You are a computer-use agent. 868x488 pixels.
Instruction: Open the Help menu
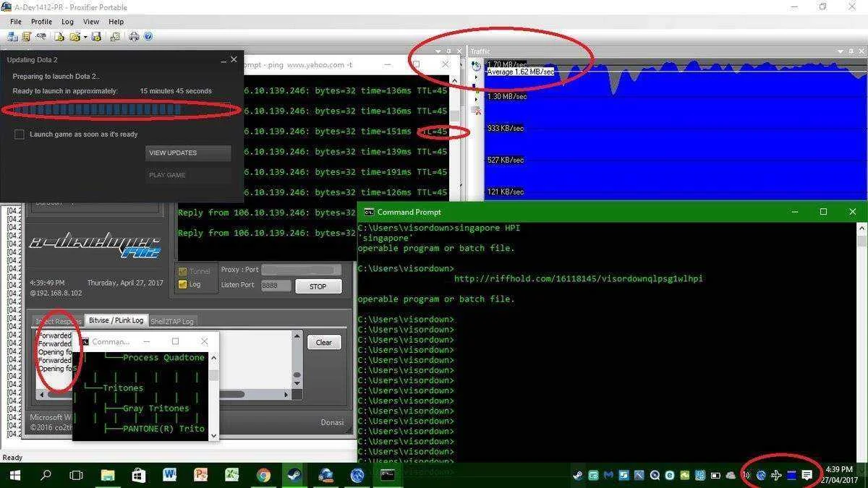[x=116, y=22]
